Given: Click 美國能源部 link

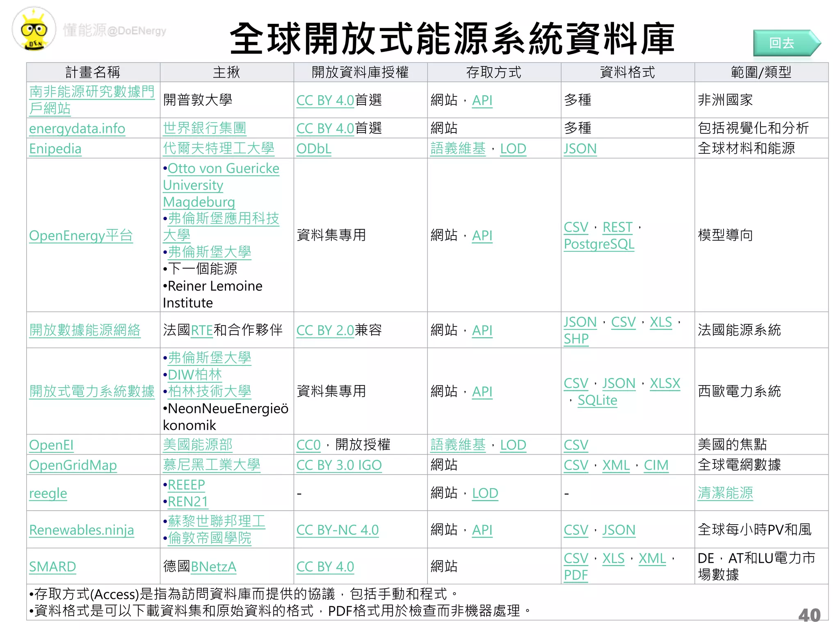Looking at the screenshot, I should click(x=198, y=445).
